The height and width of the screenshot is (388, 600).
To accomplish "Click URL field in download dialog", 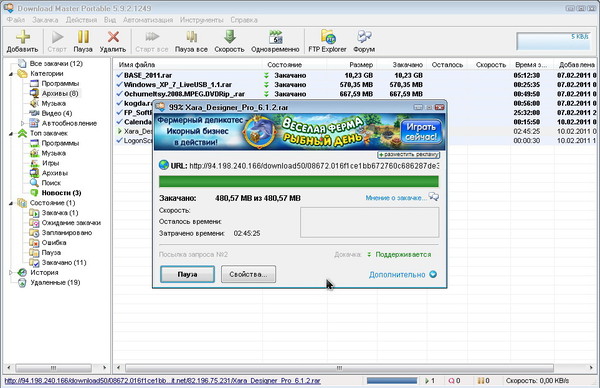I will point(314,166).
